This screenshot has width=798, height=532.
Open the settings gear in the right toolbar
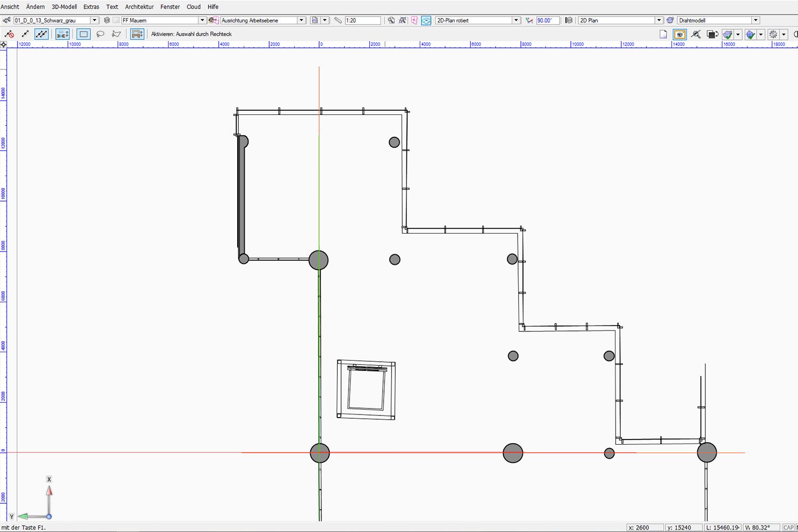pyautogui.click(x=773, y=34)
